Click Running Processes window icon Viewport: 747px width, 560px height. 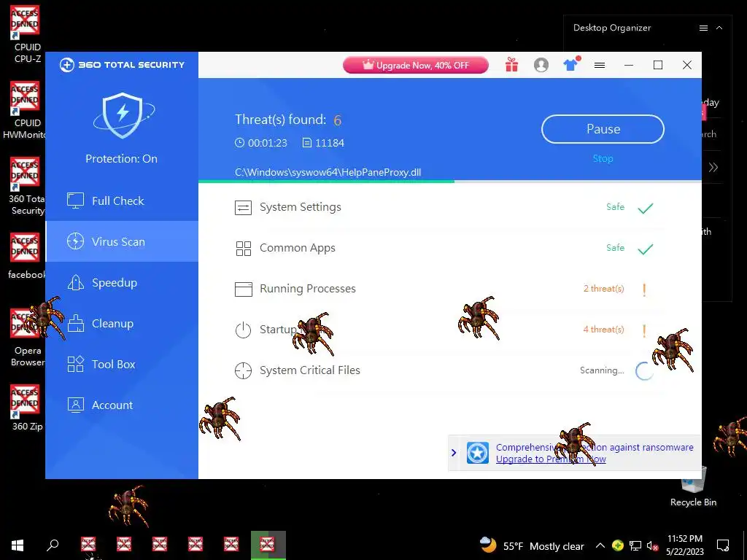pos(243,289)
